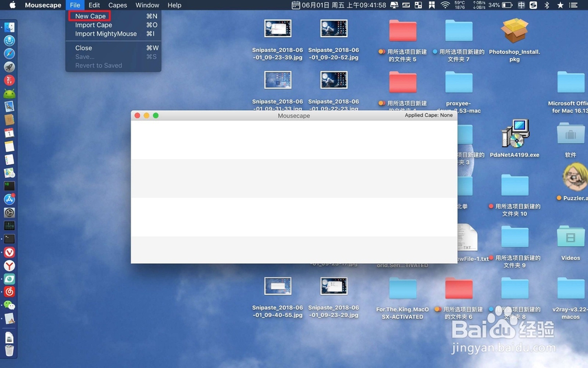Click the Bluetooth menu bar icon
Screen dimensions: 588x368
(x=547, y=5)
